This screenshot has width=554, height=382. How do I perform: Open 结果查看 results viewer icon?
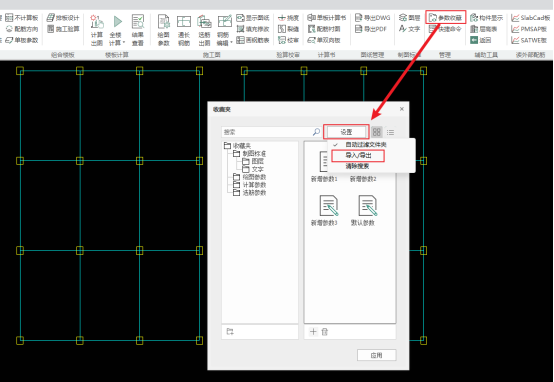coord(138,22)
